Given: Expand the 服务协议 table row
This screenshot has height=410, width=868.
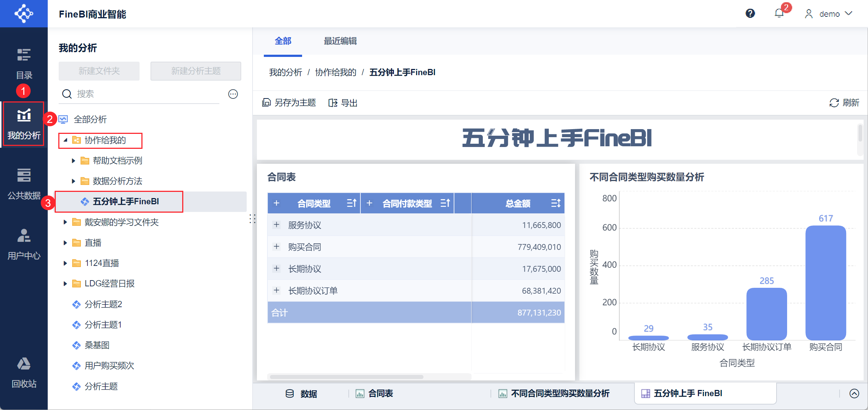Looking at the screenshot, I should pyautogui.click(x=277, y=225).
